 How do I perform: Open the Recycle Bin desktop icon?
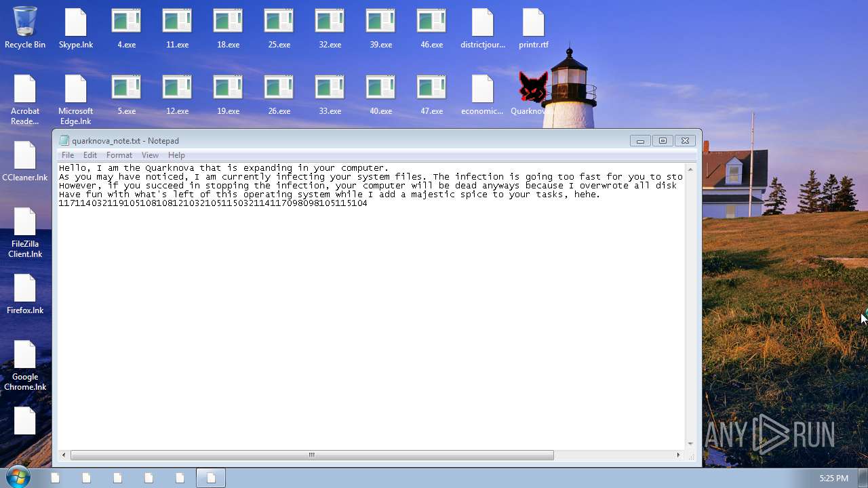pyautogui.click(x=25, y=28)
